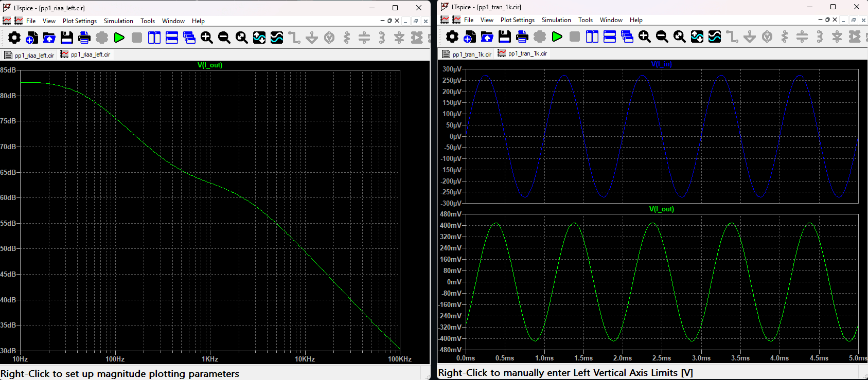Click Open file icon in pp1_tran_1k window
Screen dimensions: 868x380
pyautogui.click(x=487, y=37)
